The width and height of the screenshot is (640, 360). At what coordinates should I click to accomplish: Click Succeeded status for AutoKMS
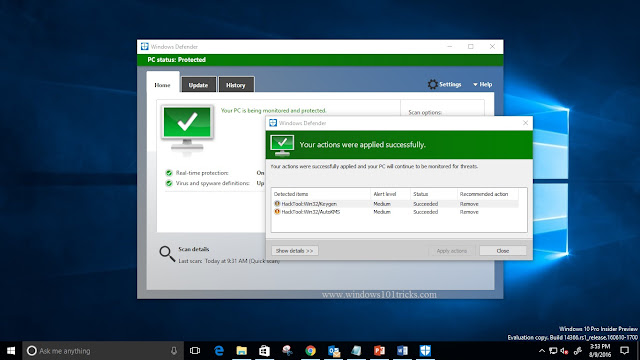(425, 212)
